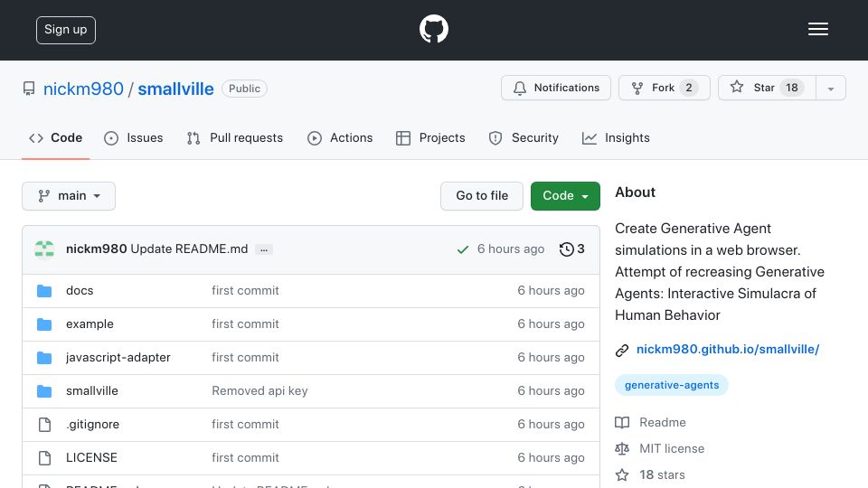
Task: Open nickm980 commit author link
Action: (97, 249)
